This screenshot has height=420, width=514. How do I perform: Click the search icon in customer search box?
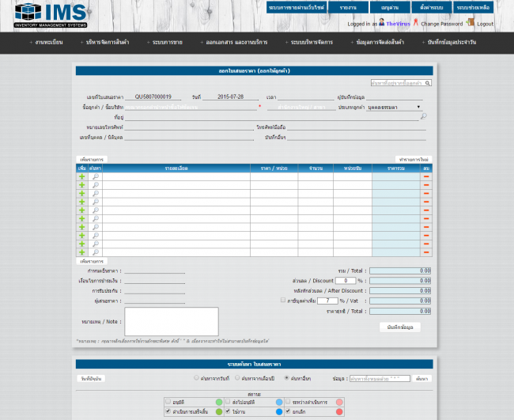coord(428,82)
